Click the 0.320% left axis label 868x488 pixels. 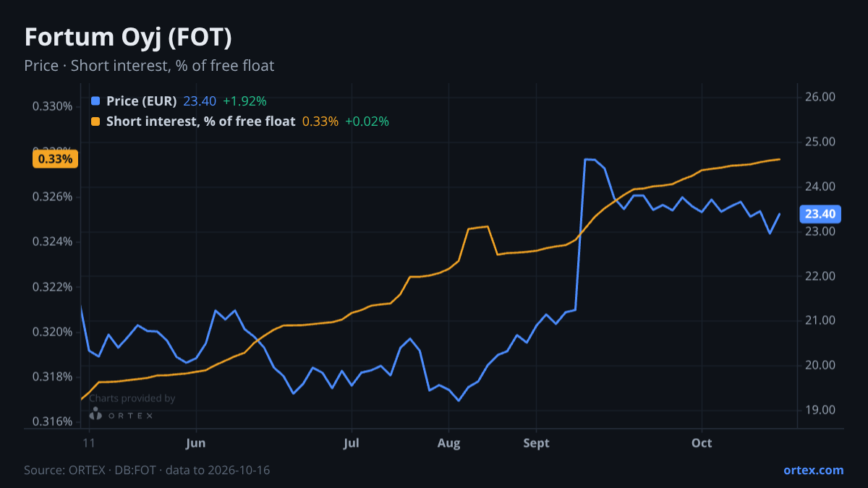coord(52,332)
